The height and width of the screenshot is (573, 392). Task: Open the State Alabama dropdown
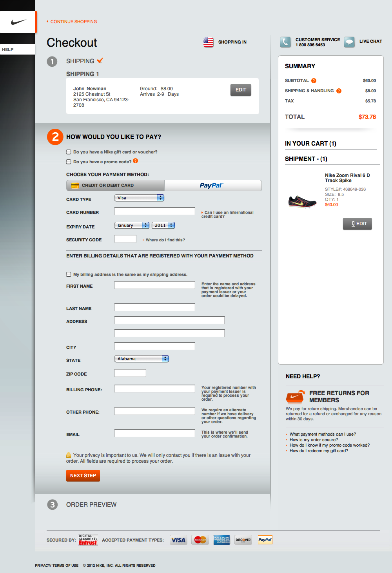pyautogui.click(x=142, y=359)
